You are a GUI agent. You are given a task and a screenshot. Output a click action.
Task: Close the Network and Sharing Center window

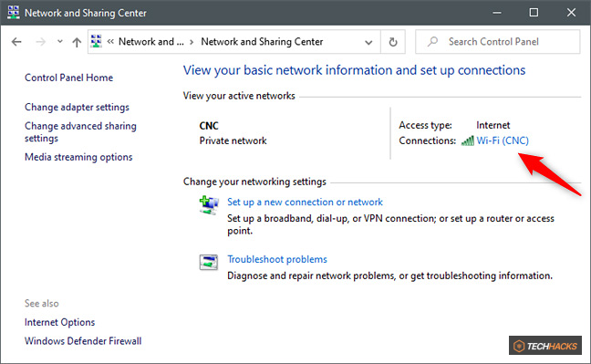click(x=571, y=13)
